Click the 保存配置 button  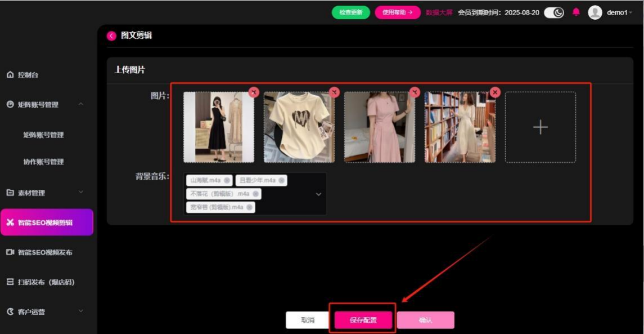[x=363, y=320]
